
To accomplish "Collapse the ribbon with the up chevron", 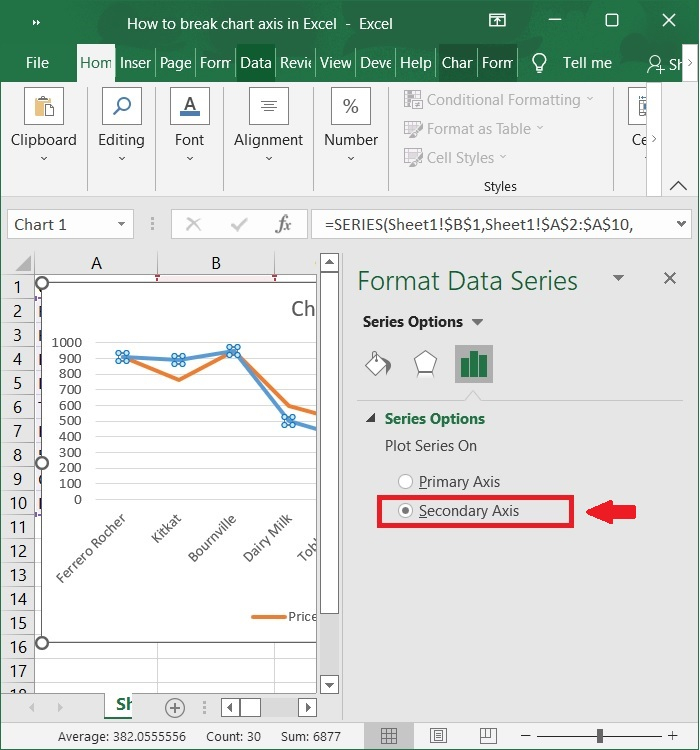I will pyautogui.click(x=678, y=186).
